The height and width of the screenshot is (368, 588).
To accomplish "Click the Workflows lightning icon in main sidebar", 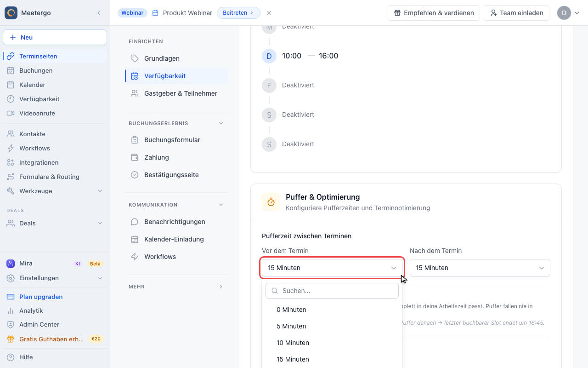I will click(11, 148).
